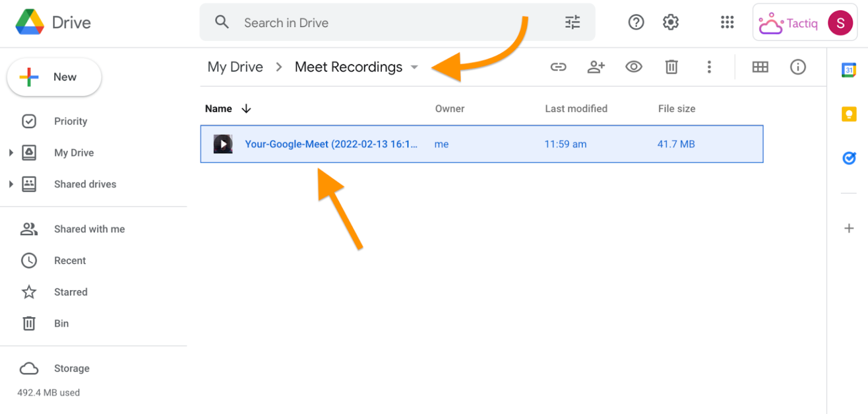Open the Share with people icon

point(596,67)
